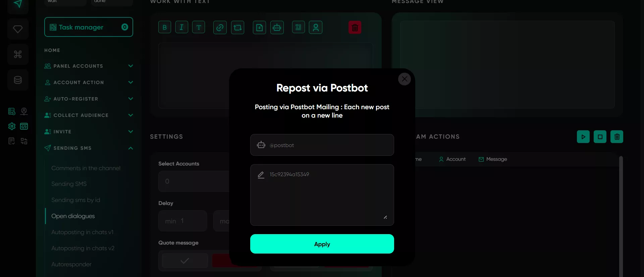Click the file upload icon in toolbar

click(259, 27)
